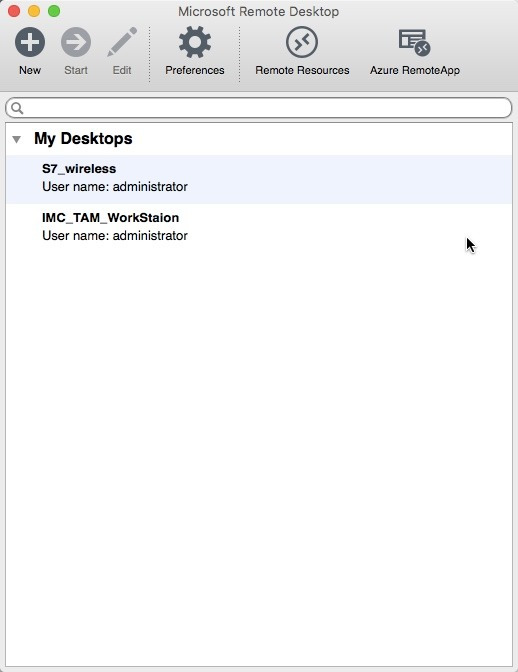The image size is (518, 672).
Task: Focus the desktop search field
Action: pos(259,108)
